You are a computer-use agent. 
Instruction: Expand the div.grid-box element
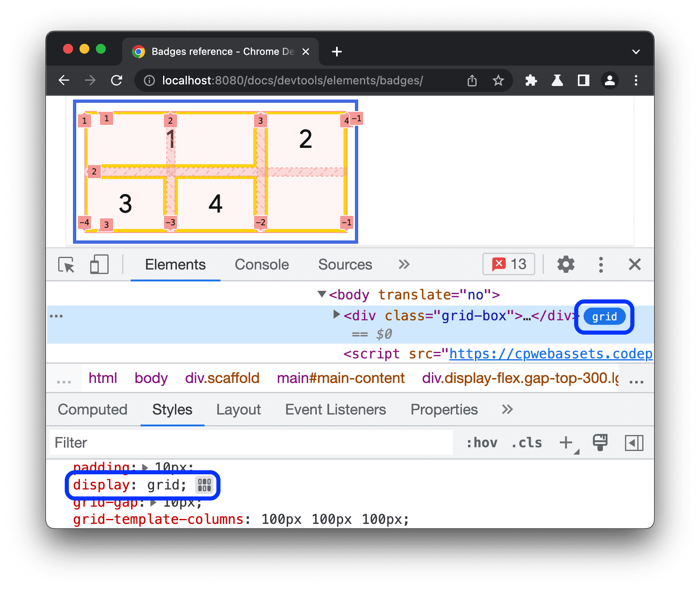coord(337,315)
